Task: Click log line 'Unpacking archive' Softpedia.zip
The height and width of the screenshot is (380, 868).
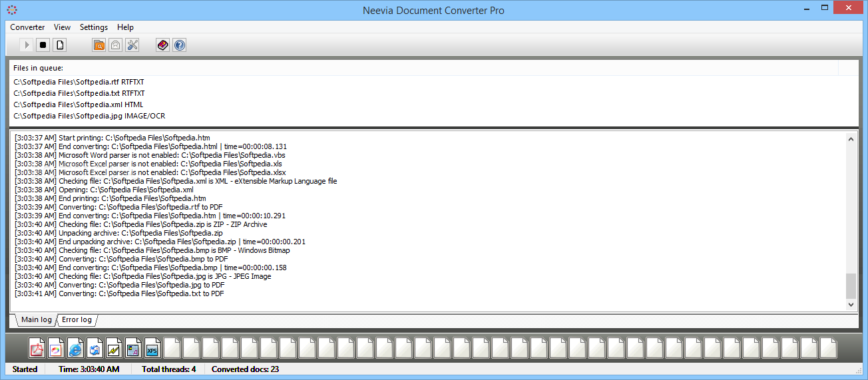Action: coord(118,233)
